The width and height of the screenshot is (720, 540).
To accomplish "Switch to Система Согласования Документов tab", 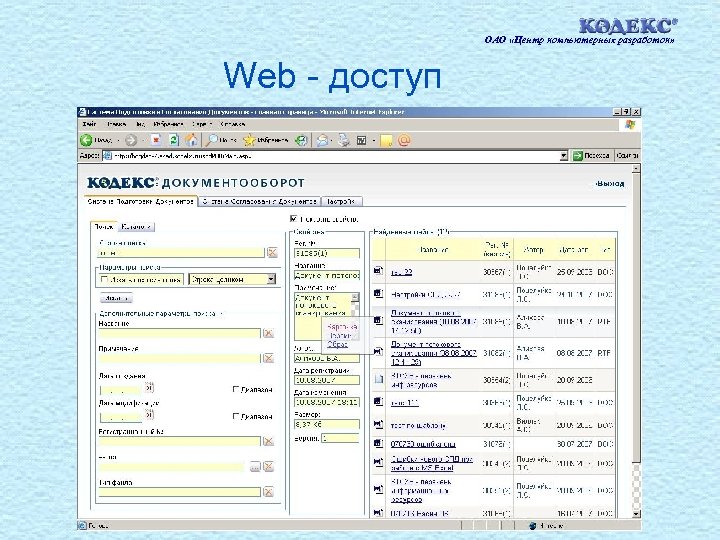I will coord(259,201).
